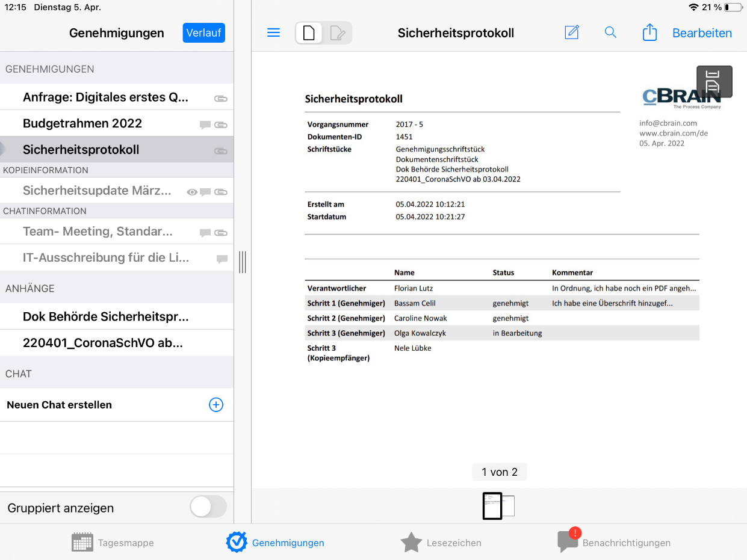Select the plain document view mode
Image resolution: width=747 pixels, height=560 pixels.
[x=309, y=33]
